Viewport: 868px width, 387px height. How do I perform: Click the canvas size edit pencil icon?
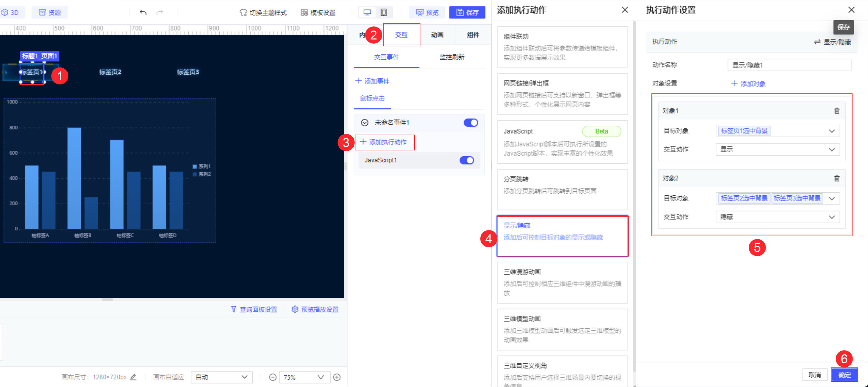[133, 377]
